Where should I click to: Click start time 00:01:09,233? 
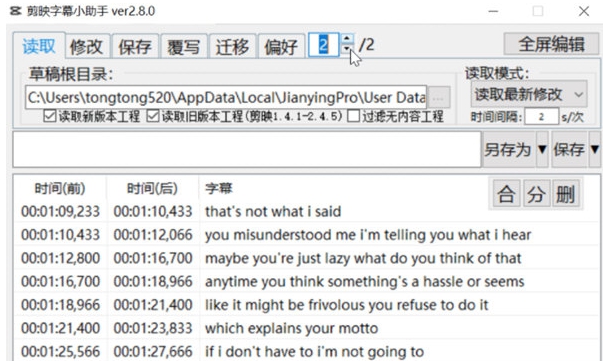click(60, 211)
